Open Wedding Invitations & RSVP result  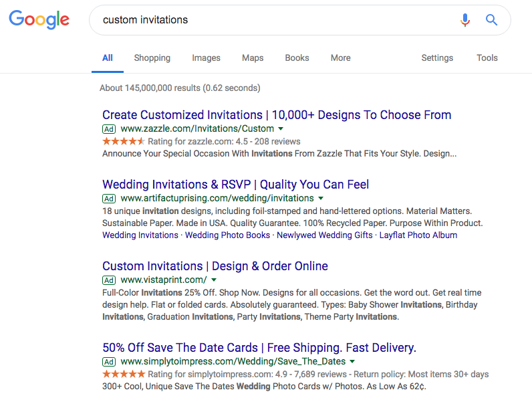[235, 184]
